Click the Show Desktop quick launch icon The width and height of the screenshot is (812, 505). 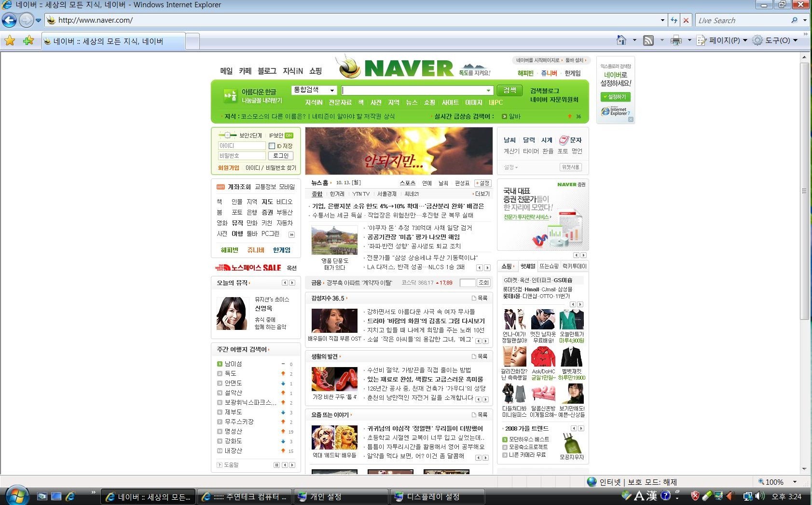point(56,496)
